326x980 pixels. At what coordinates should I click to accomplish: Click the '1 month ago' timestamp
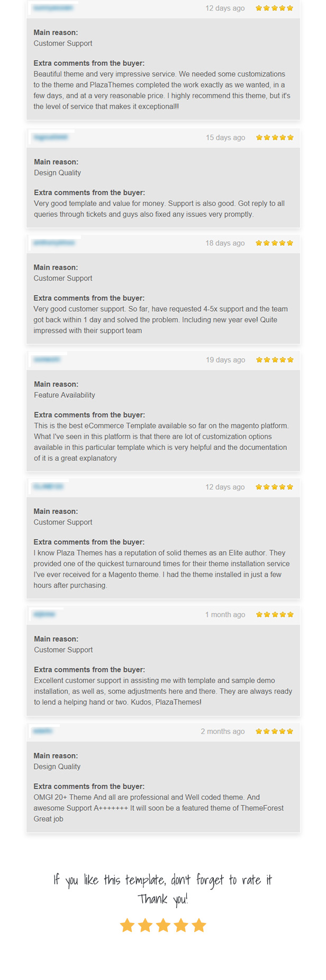(x=225, y=615)
